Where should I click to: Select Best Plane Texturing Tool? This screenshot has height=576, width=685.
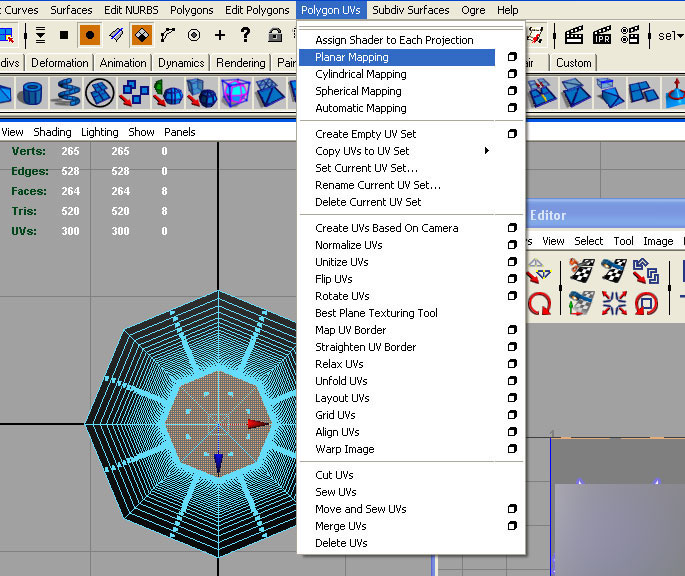tap(376, 313)
